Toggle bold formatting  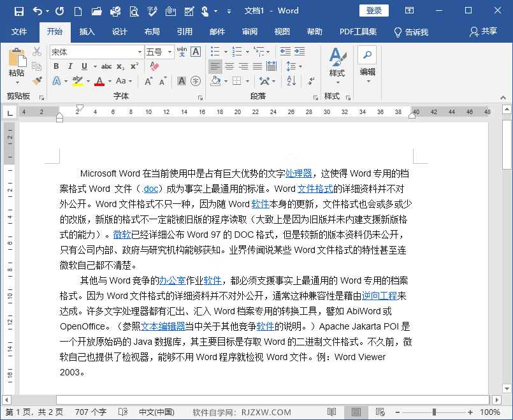pos(56,65)
